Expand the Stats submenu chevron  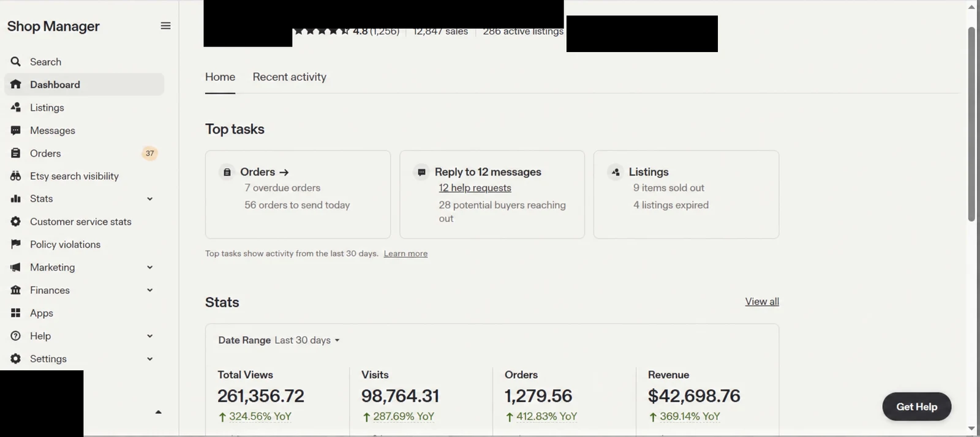150,199
